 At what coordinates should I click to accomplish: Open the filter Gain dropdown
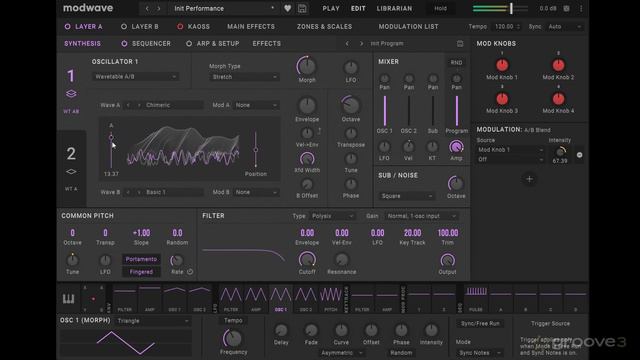coord(421,216)
